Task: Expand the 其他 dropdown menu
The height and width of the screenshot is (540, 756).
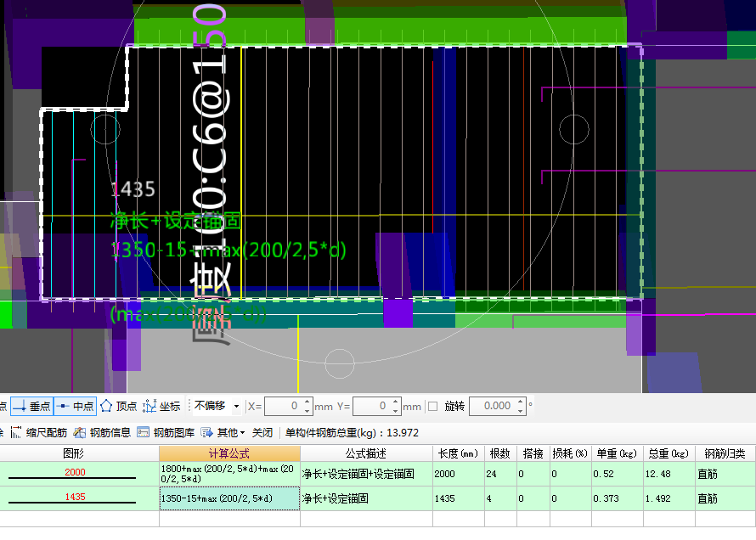Action: click(224, 432)
